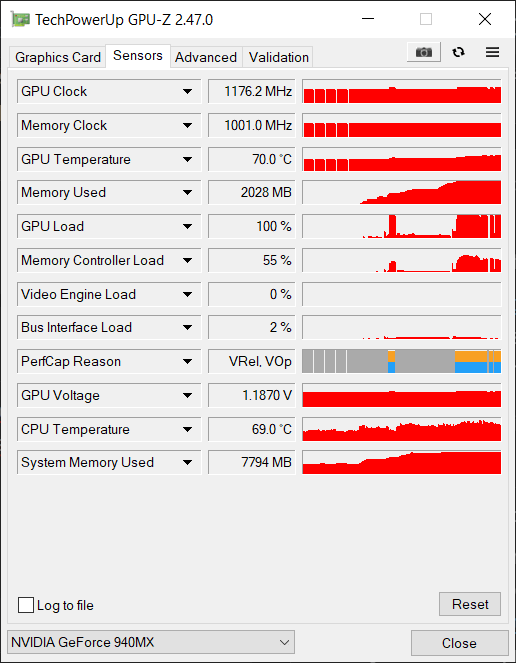Click the System Memory Used graph
516x663 pixels.
click(402, 462)
